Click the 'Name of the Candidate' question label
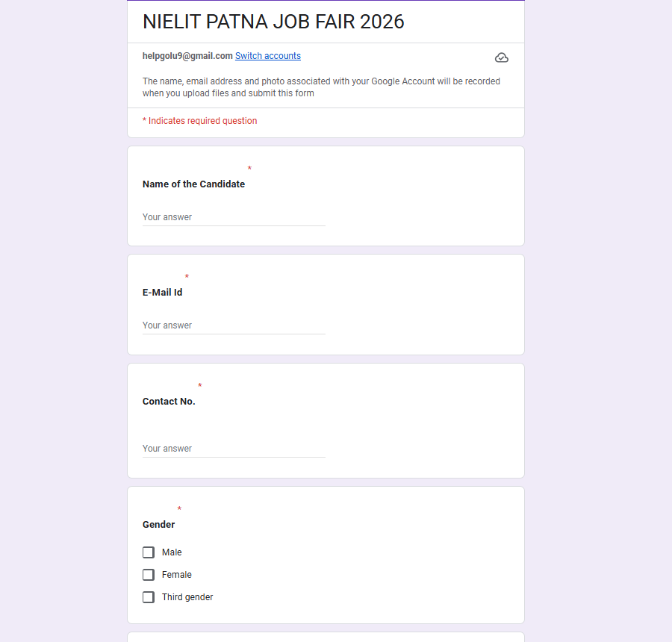672x642 pixels. pyautogui.click(x=193, y=184)
